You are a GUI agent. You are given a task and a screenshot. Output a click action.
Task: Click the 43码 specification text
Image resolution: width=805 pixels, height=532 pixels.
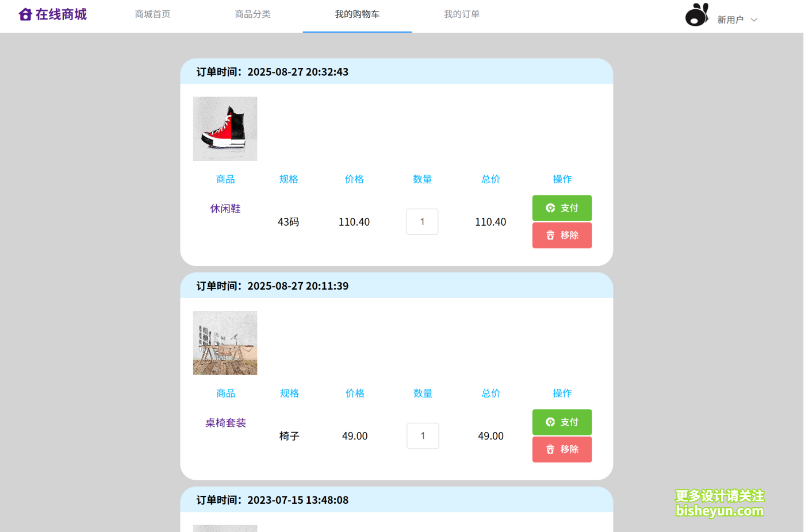tap(289, 222)
